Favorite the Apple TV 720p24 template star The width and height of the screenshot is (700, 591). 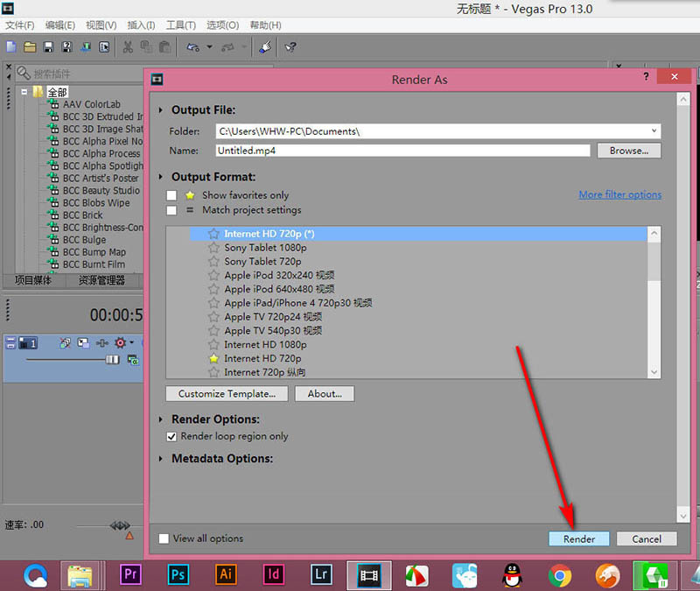[x=213, y=317]
